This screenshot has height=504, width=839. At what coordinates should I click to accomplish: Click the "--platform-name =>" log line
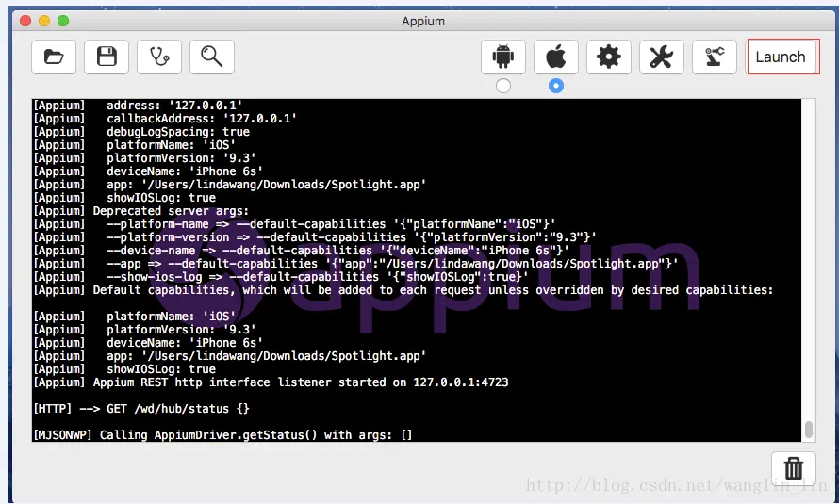(x=294, y=224)
